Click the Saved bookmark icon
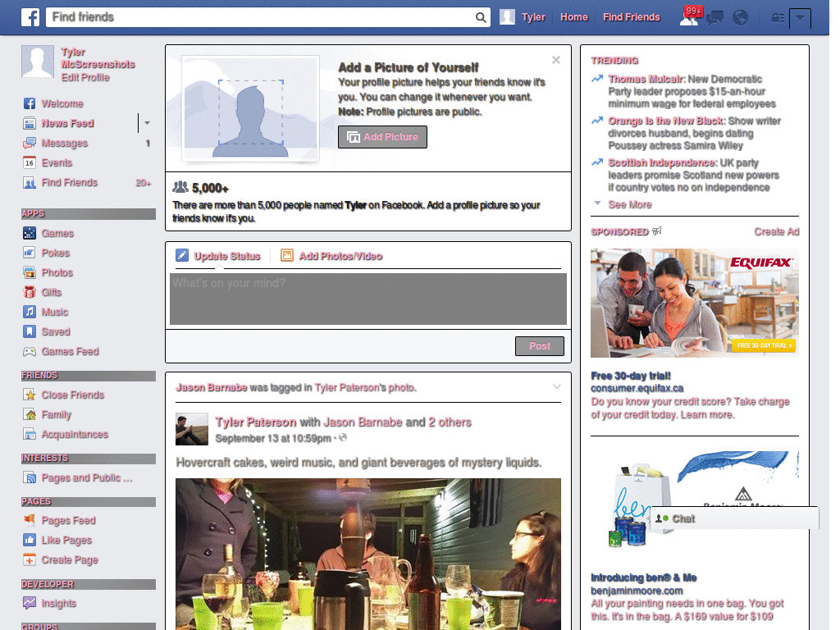 pyautogui.click(x=30, y=331)
